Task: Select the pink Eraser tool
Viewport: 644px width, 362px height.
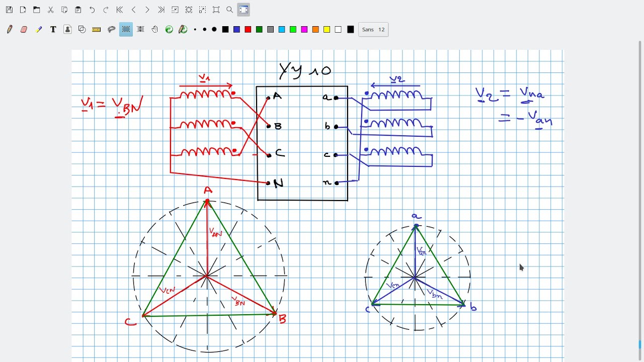Action: click(24, 30)
